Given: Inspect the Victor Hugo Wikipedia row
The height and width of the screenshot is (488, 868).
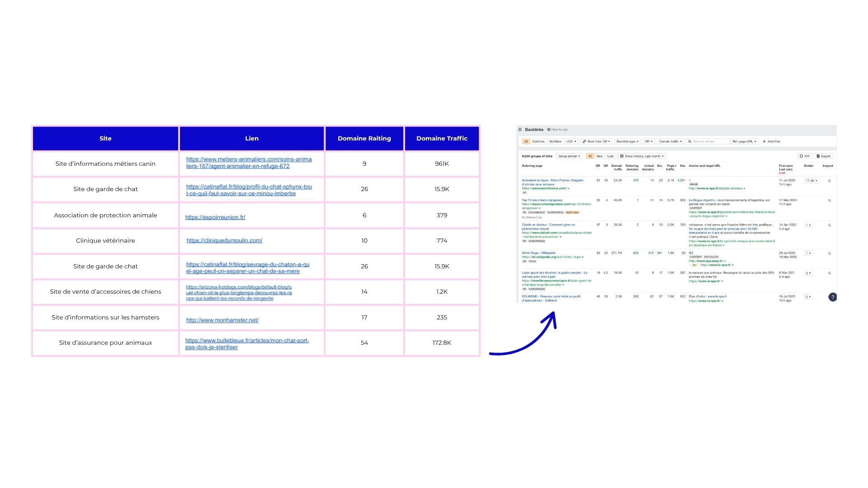Looking at the screenshot, I should pos(829,253).
